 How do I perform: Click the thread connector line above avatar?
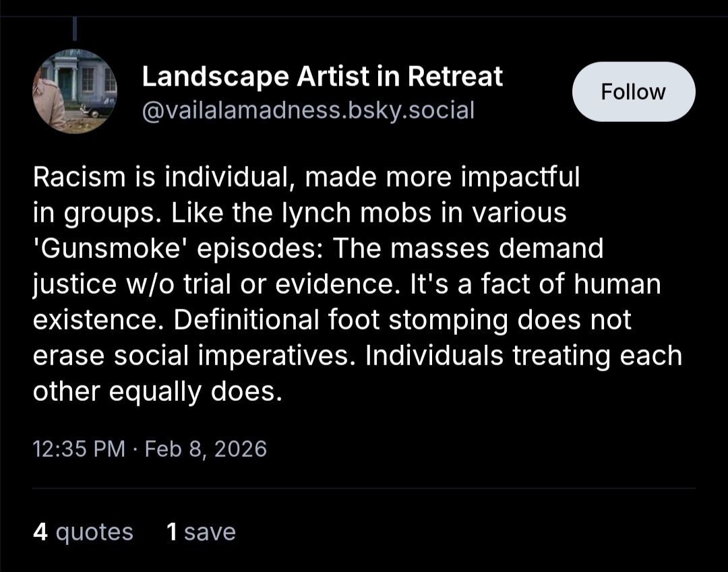click(75, 28)
